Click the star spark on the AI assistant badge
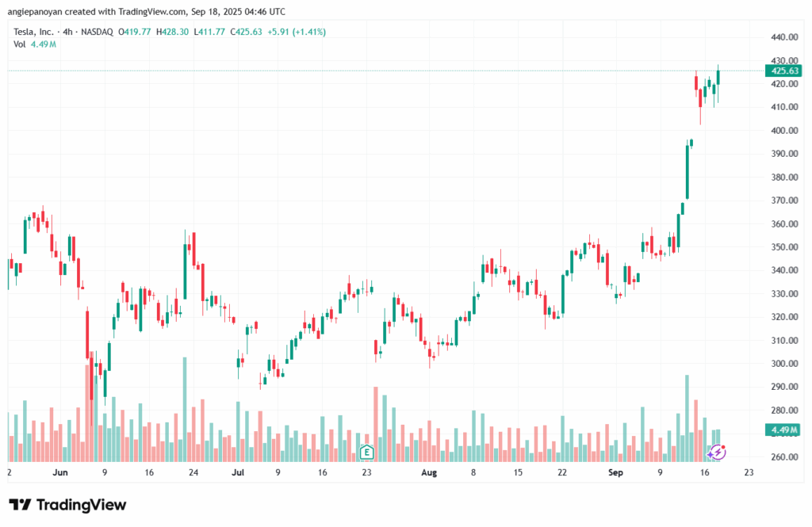812x527 pixels. 710,455
